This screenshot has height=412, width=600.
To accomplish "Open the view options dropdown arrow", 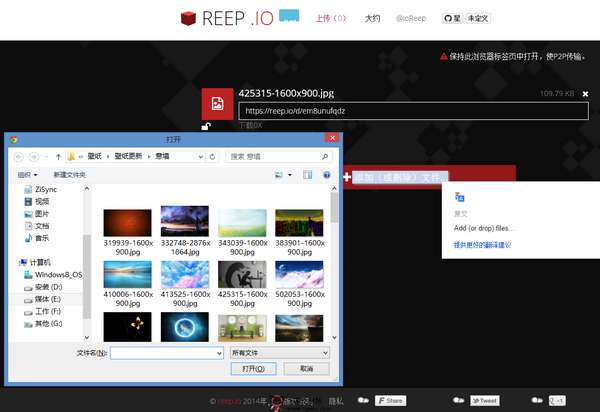I will (290, 175).
